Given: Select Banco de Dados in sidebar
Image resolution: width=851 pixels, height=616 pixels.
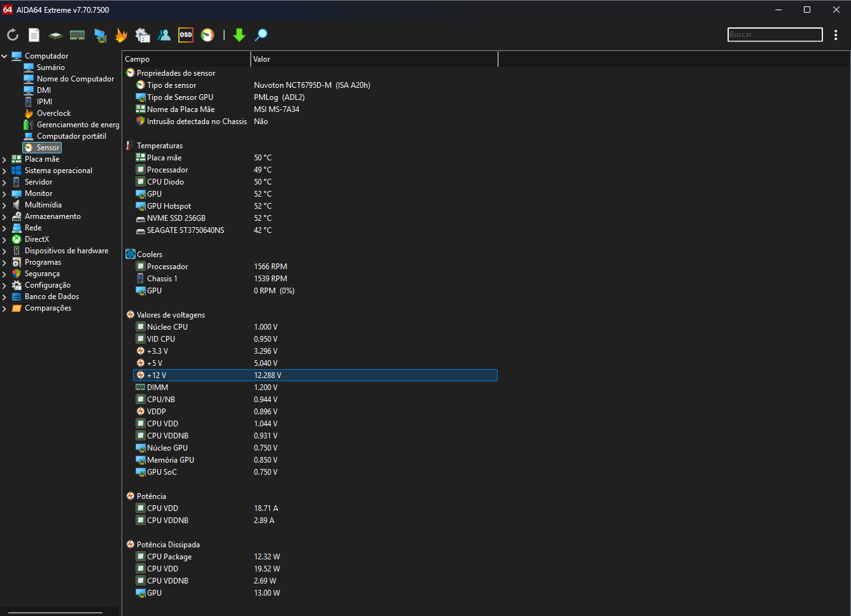Looking at the screenshot, I should [x=52, y=297].
